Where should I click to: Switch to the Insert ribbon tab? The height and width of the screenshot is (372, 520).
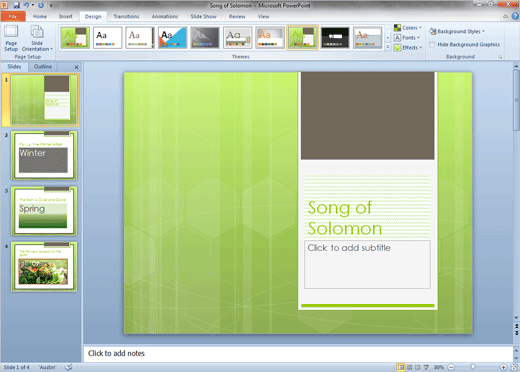coord(65,16)
